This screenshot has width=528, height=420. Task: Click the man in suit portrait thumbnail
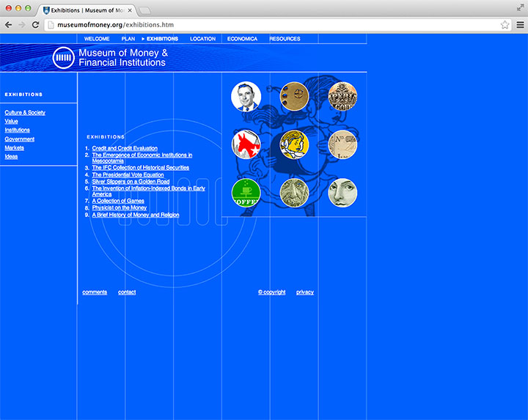(x=246, y=96)
